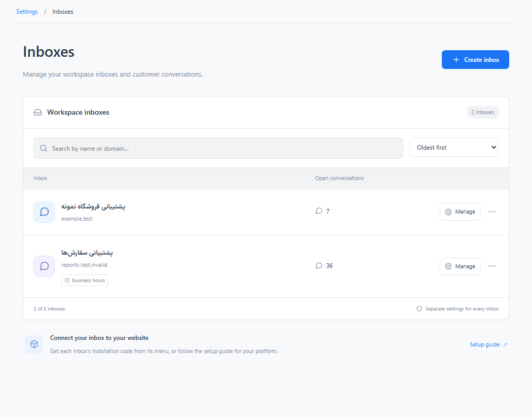Click the example.test domain text
The image size is (532, 419).
point(77,219)
